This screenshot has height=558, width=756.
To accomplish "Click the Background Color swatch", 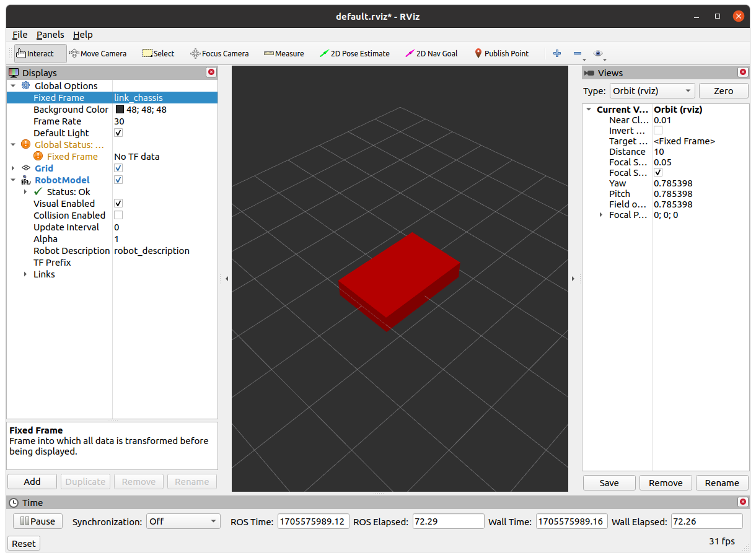I will tap(120, 110).
